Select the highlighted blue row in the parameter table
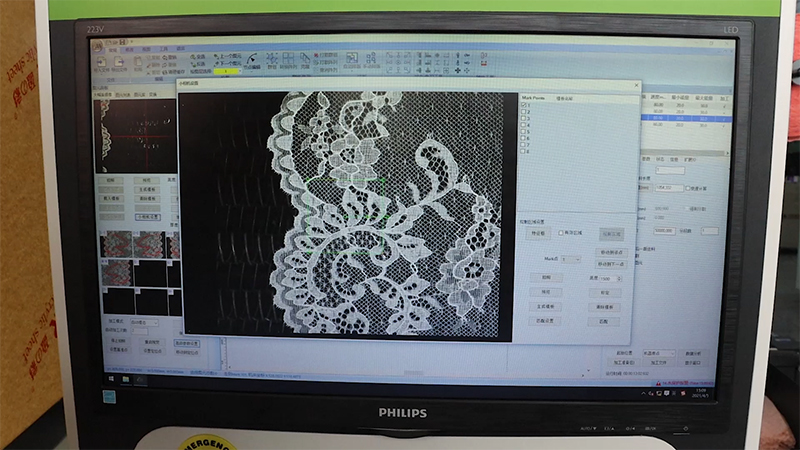The image size is (800, 450). click(x=682, y=117)
